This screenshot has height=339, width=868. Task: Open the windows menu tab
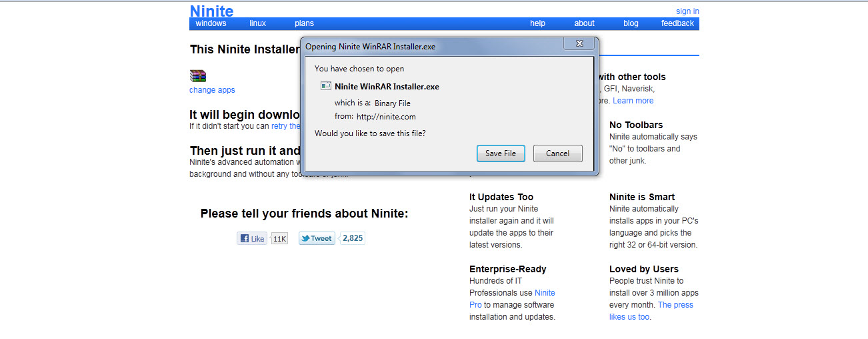tap(211, 23)
